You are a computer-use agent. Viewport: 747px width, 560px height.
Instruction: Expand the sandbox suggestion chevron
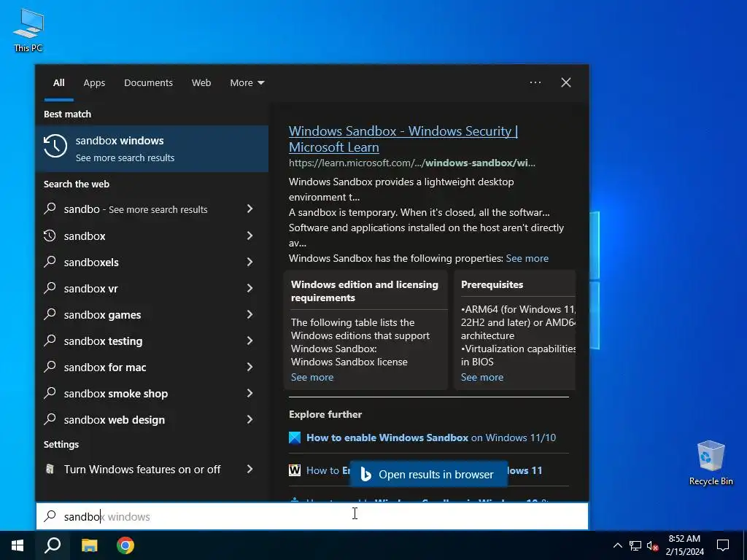click(x=249, y=236)
